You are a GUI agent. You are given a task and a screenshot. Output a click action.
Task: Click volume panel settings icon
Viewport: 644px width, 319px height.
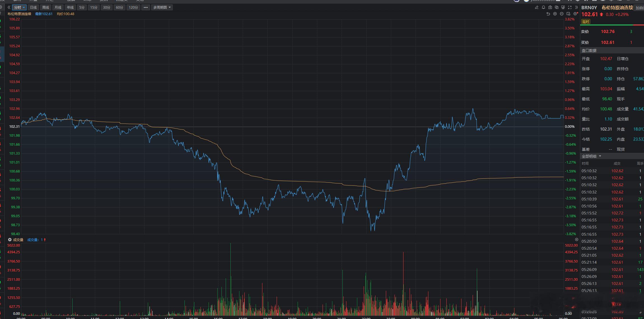577,240
